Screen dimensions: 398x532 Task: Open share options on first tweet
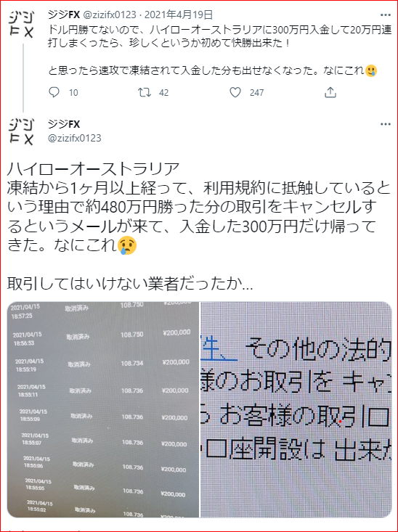(x=330, y=93)
